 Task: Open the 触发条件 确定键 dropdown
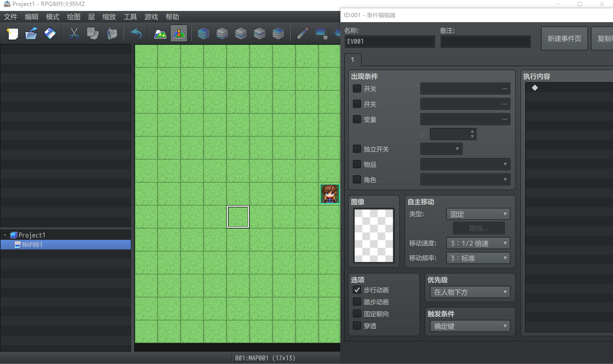pos(470,326)
